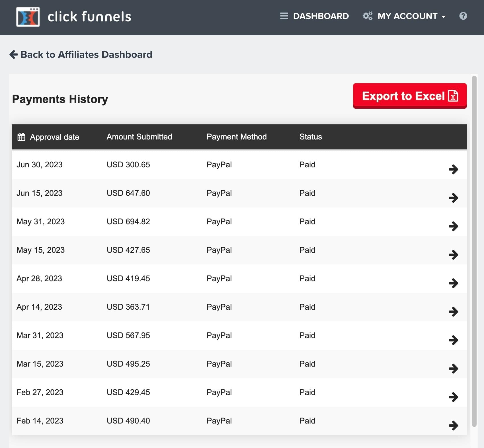Click the Feb 14, 2023 date cell
Screen dimensions: 484x448
point(40,421)
